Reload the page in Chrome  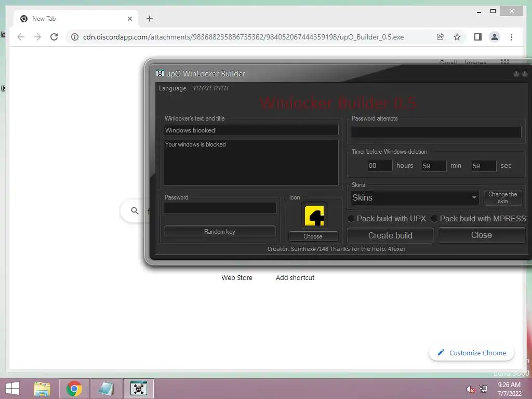(x=54, y=37)
